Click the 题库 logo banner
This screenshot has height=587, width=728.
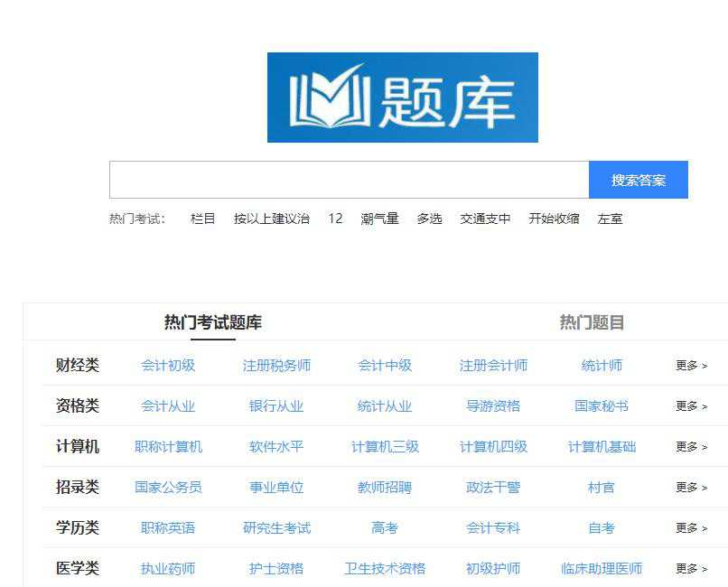[x=403, y=98]
